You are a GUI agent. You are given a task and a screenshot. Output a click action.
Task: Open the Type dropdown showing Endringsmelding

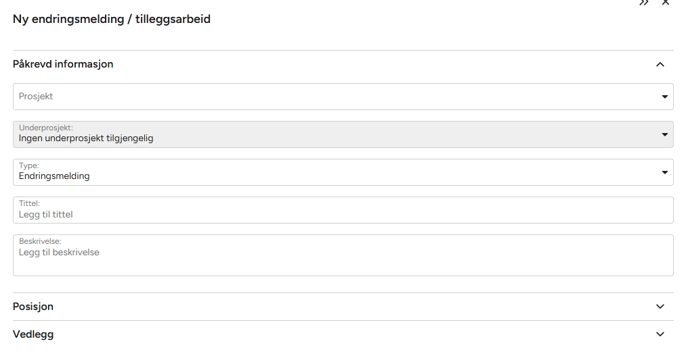[343, 172]
